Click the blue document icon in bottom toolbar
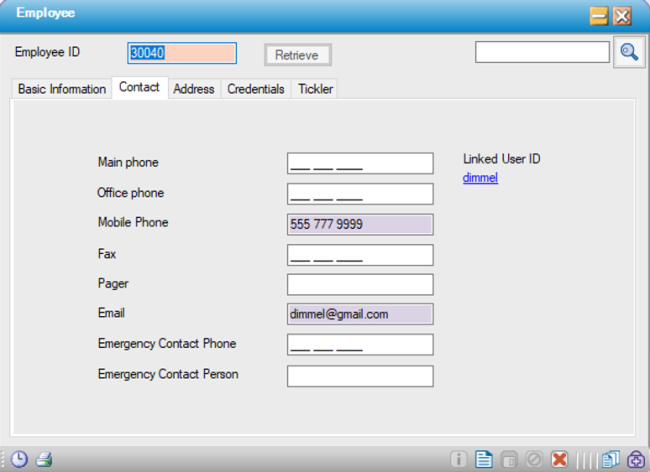Viewport: 650px width, 472px height. point(484,460)
